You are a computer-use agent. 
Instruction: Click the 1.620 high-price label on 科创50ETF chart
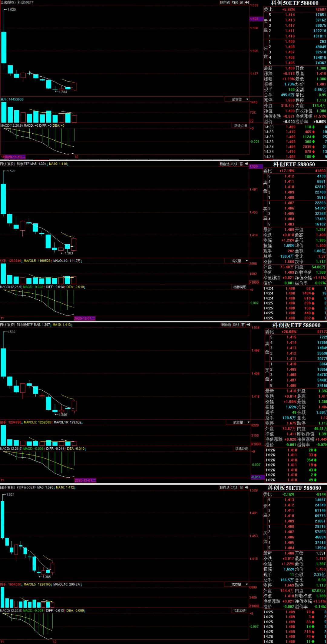(x=12, y=10)
